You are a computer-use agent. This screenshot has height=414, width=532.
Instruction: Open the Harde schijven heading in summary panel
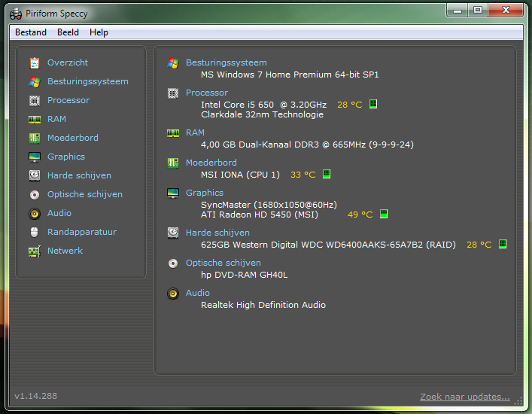pos(217,233)
